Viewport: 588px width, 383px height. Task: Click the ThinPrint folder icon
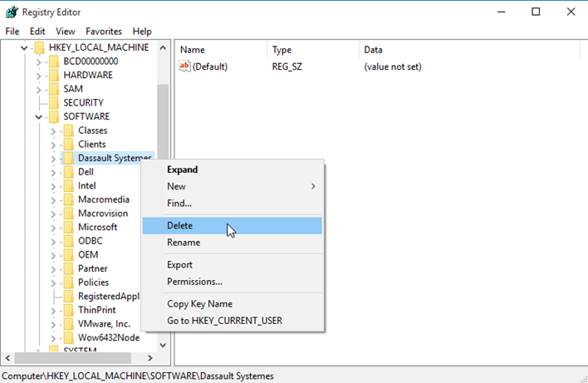pyautogui.click(x=69, y=310)
